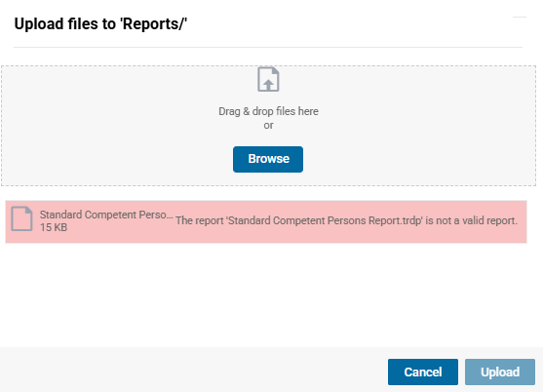The width and height of the screenshot is (543, 392).
Task: Select the truncated 'Standard Competent Perso…' file name
Action: point(106,215)
